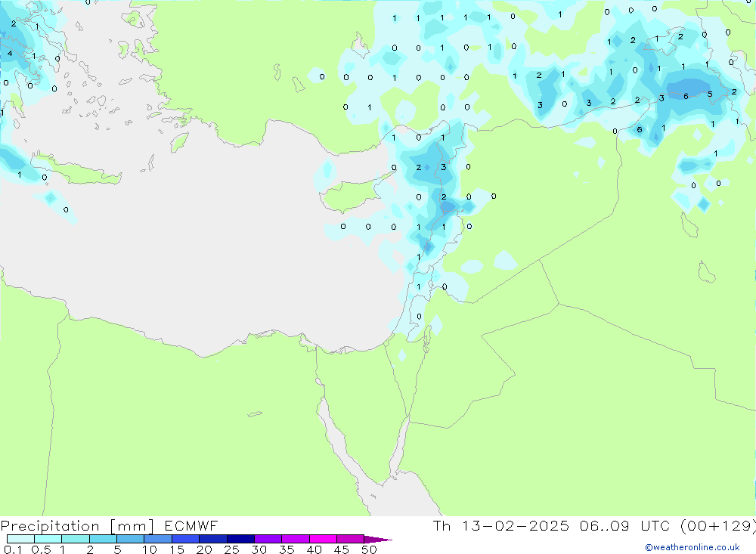Viewport: 756px width, 554px height.
Task: Select the legend swatch between 10 and 15
Action: (x=158, y=539)
